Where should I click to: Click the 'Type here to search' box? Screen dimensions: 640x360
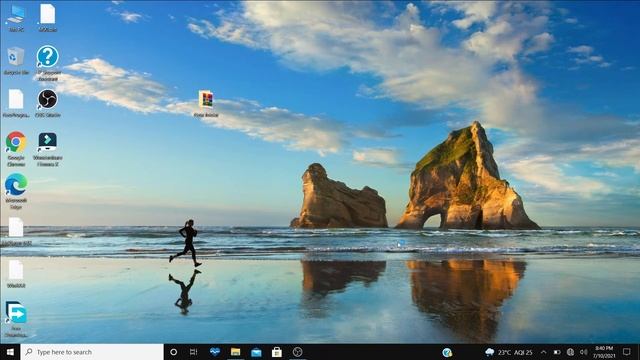(x=92, y=352)
